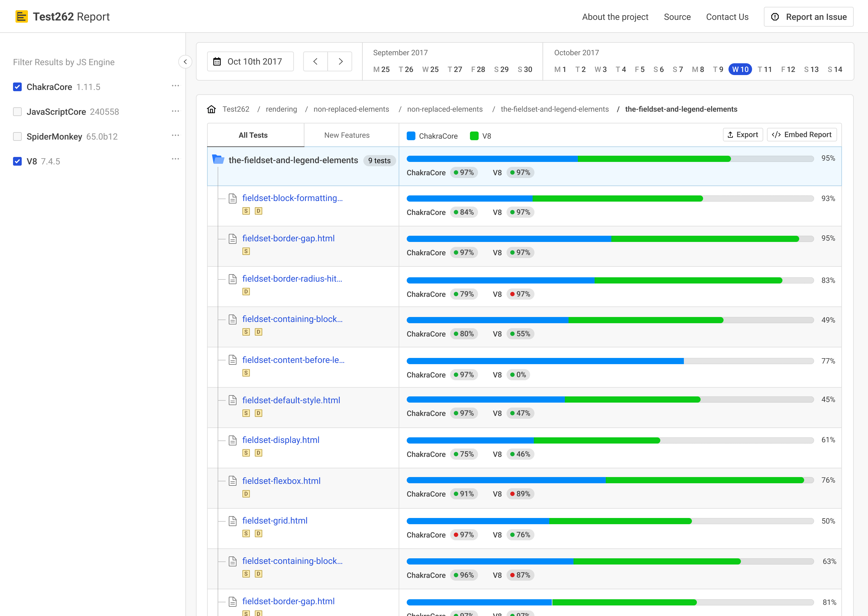Collapse the filter sidebar with the chevron

[x=185, y=62]
